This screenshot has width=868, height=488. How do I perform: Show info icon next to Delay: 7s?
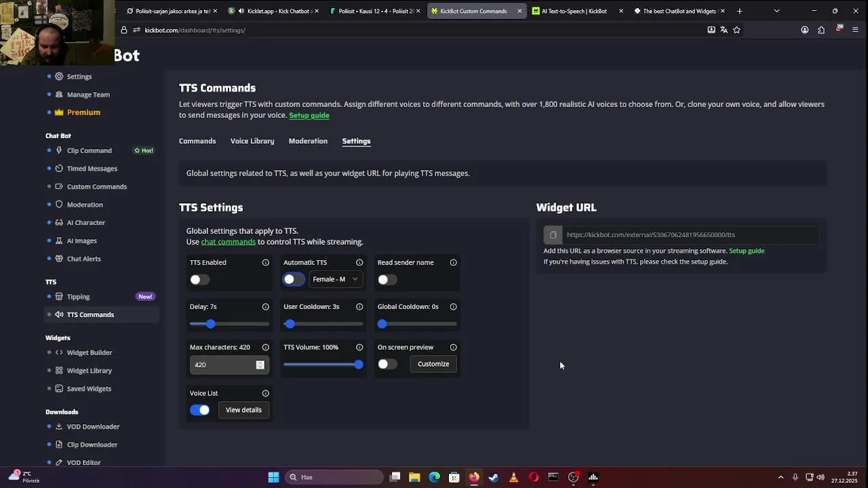pyautogui.click(x=266, y=306)
